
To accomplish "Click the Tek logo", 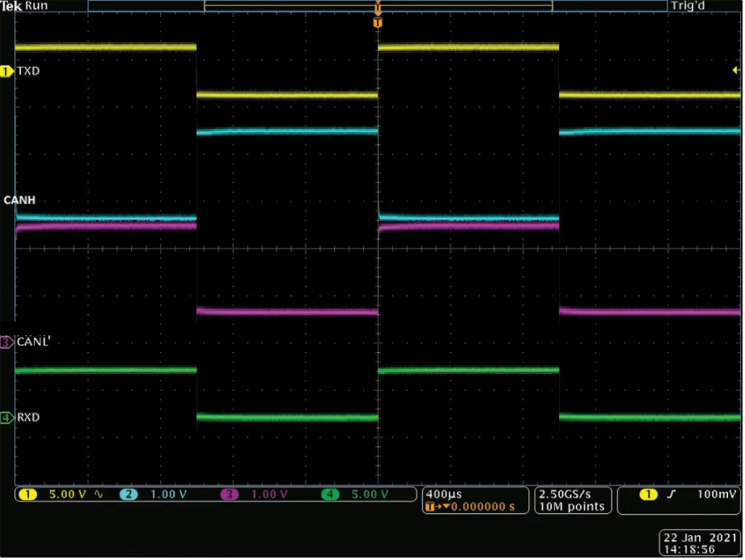I will click(x=11, y=6).
